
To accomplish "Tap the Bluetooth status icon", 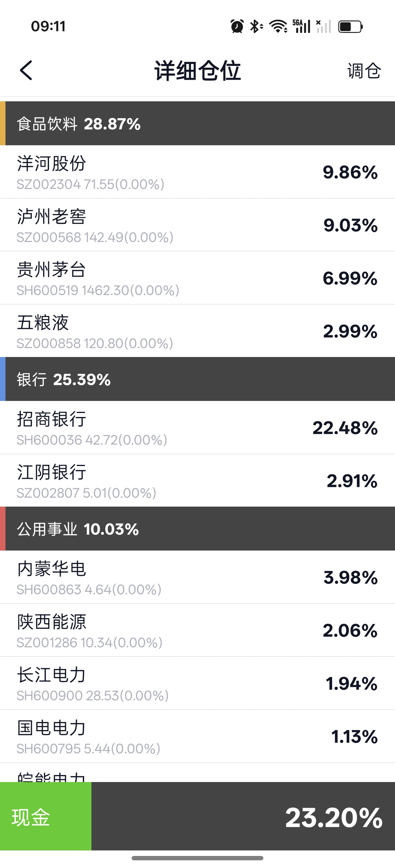I will click(256, 26).
